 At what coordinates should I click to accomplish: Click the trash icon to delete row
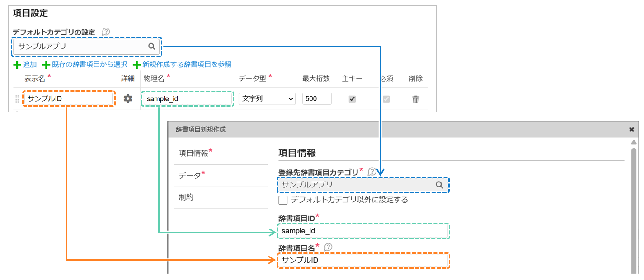(416, 99)
